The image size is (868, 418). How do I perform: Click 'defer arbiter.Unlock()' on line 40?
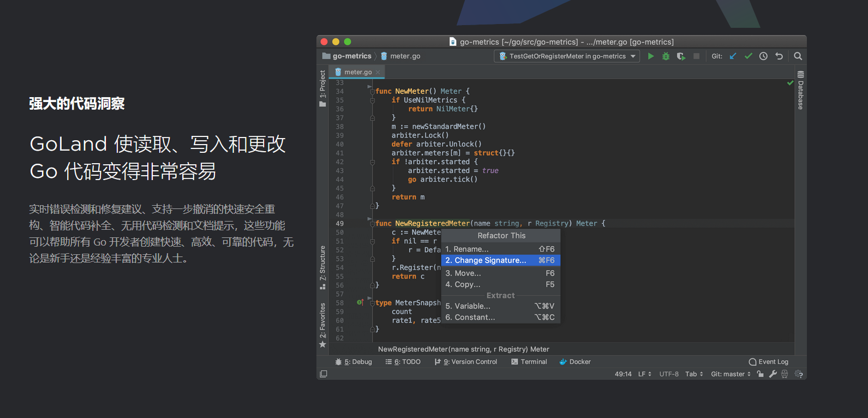[x=436, y=144]
